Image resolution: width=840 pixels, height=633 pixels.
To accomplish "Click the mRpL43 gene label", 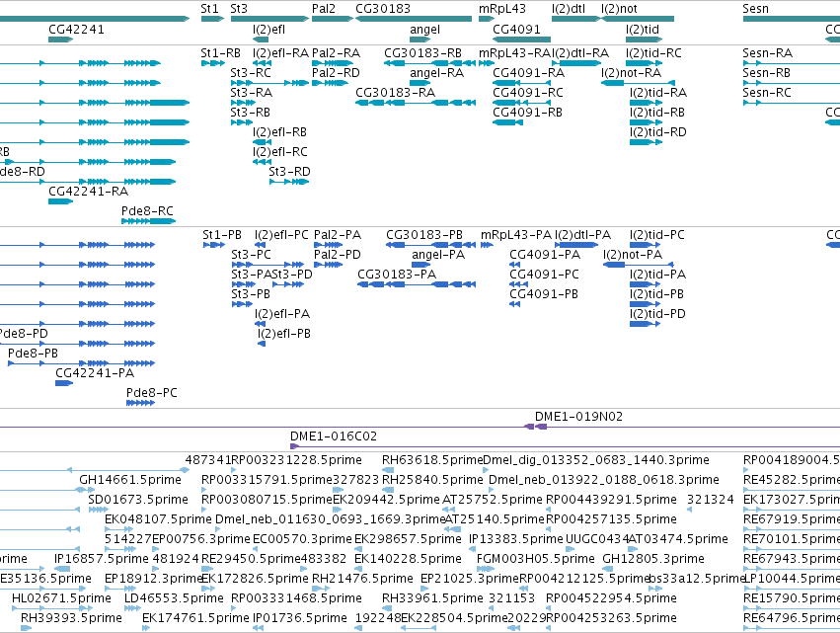I will 502,9.
